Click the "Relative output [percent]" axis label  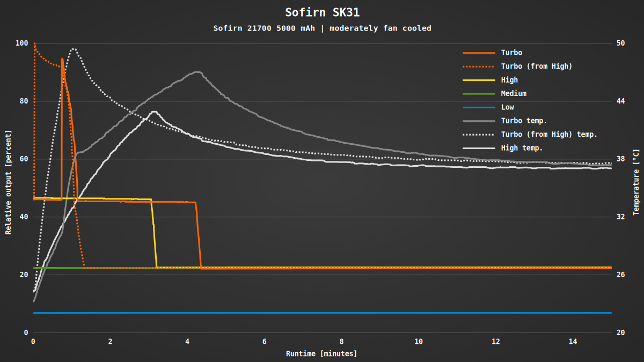[8, 182]
